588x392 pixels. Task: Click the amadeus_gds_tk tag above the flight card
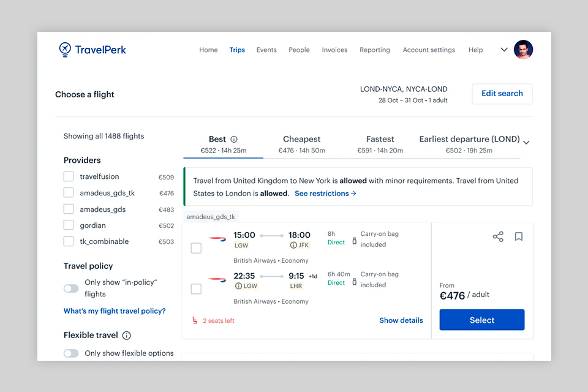pos(211,217)
